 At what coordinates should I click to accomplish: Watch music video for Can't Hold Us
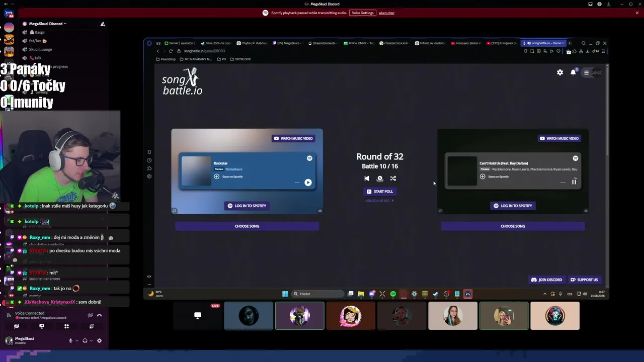pos(559,138)
